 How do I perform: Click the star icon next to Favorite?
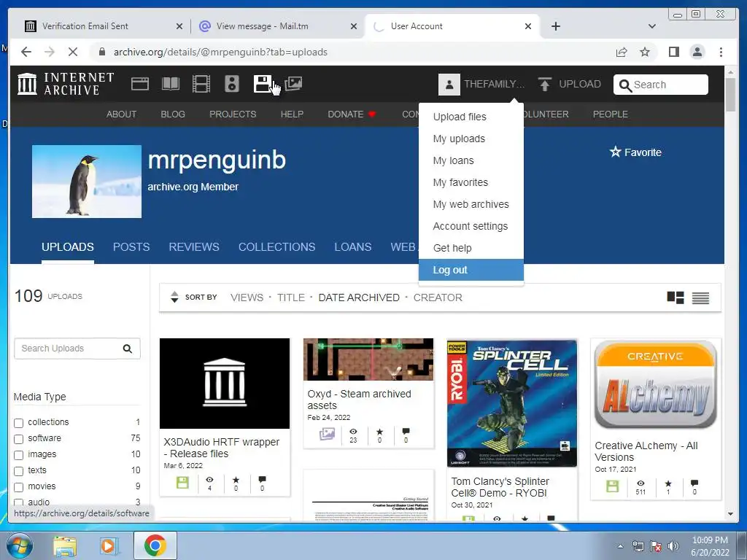coord(616,152)
